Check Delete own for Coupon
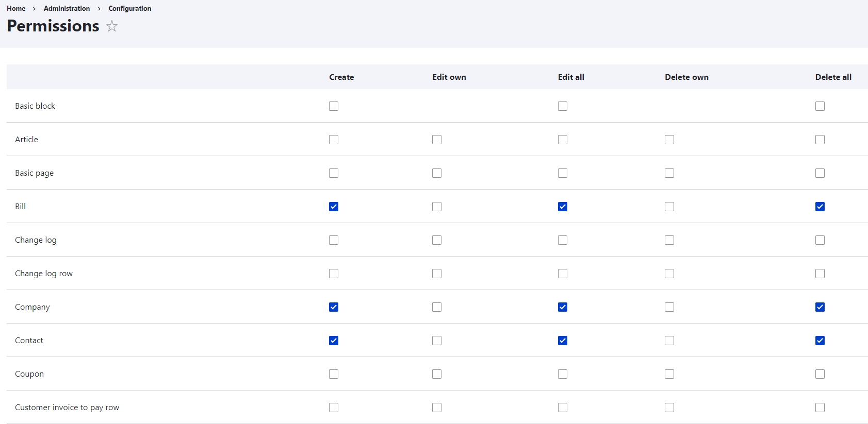This screenshot has width=868, height=424. click(x=669, y=374)
